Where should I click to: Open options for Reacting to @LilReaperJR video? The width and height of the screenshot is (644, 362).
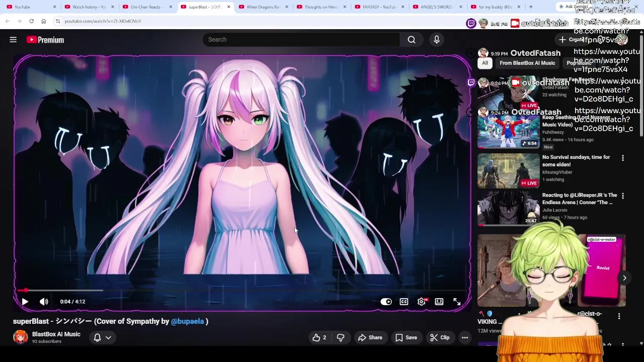tap(623, 196)
